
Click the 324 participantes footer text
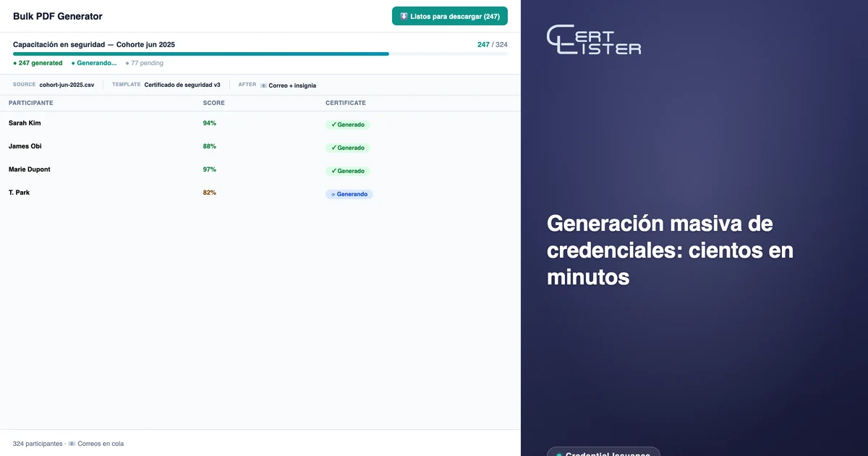point(38,444)
